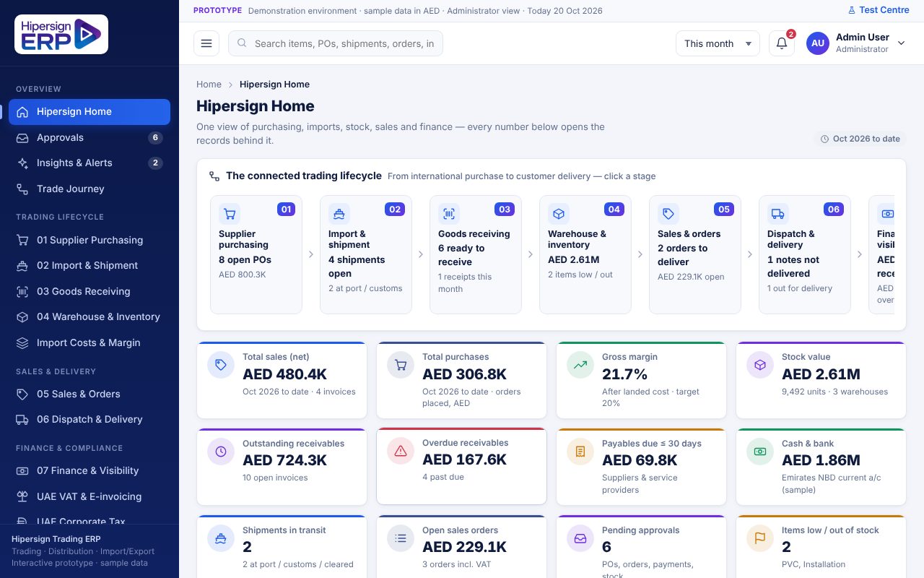This screenshot has height=578, width=924.
Task: Open the Payables due ≤ 30 days card
Action: pos(641,467)
